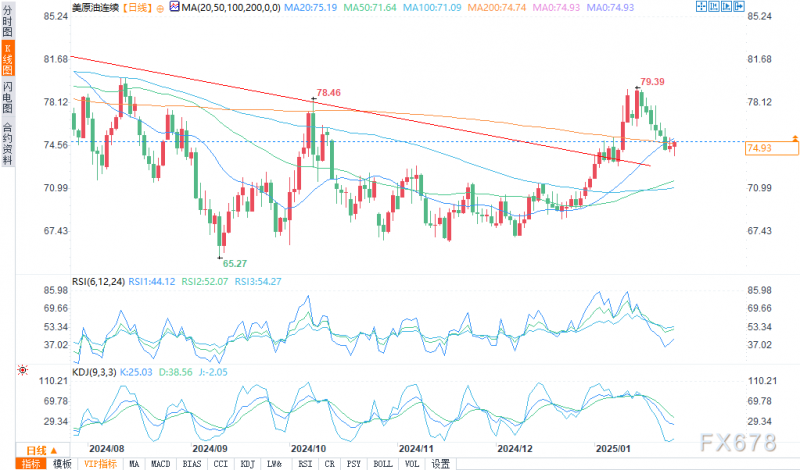The height and width of the screenshot is (470, 800).
Task: Click the scroll-to-latest arrow icon
Action: tap(739, 7)
